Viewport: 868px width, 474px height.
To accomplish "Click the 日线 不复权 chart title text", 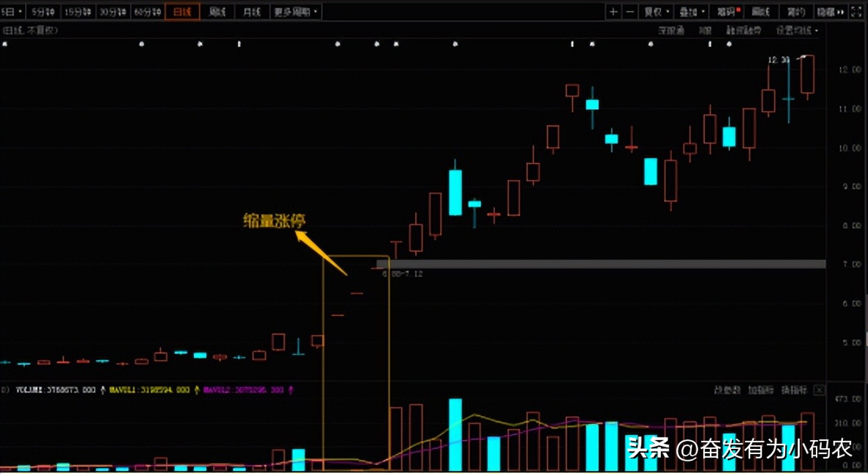I will point(29,30).
